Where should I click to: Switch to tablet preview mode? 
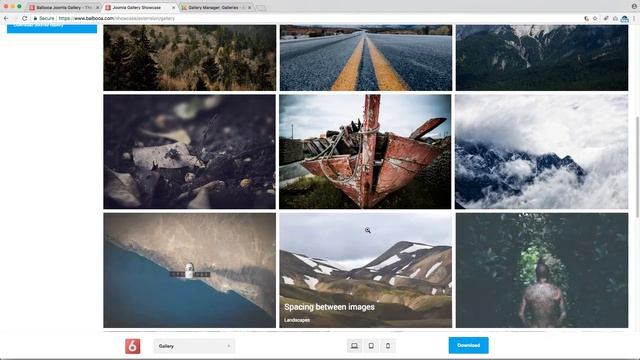(x=371, y=346)
